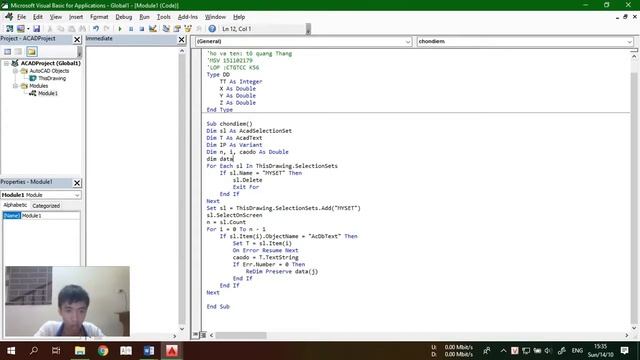640x360 pixels.
Task: Open the Run menu
Action: [144, 17]
